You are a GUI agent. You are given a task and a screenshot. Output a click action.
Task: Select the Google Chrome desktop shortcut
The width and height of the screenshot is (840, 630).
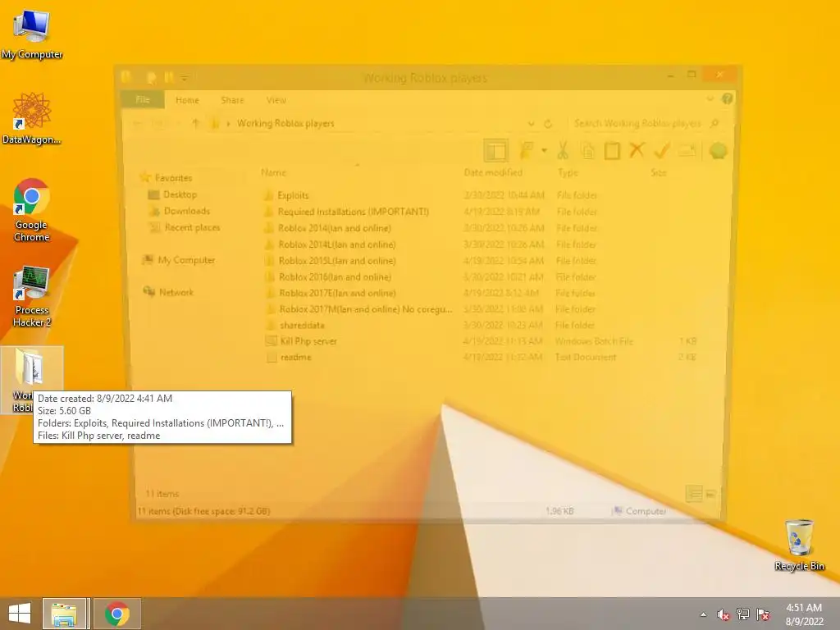[x=32, y=210]
